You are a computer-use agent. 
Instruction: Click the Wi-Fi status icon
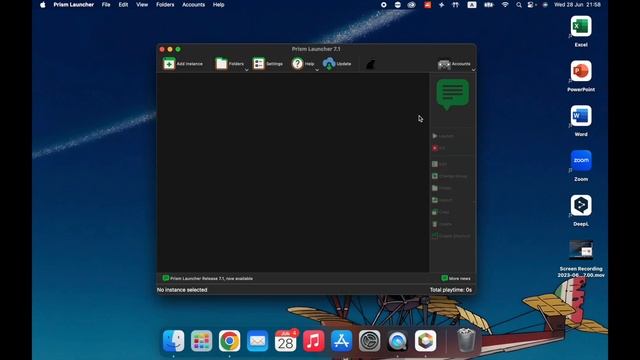pyautogui.click(x=505, y=5)
